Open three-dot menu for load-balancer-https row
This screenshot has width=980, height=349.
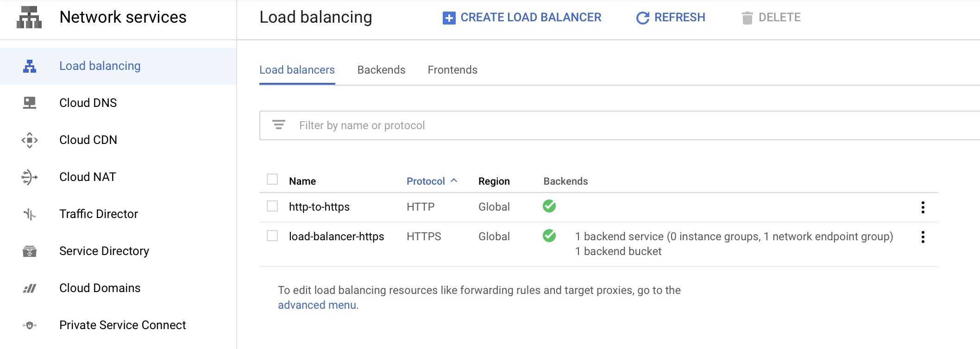pyautogui.click(x=923, y=237)
